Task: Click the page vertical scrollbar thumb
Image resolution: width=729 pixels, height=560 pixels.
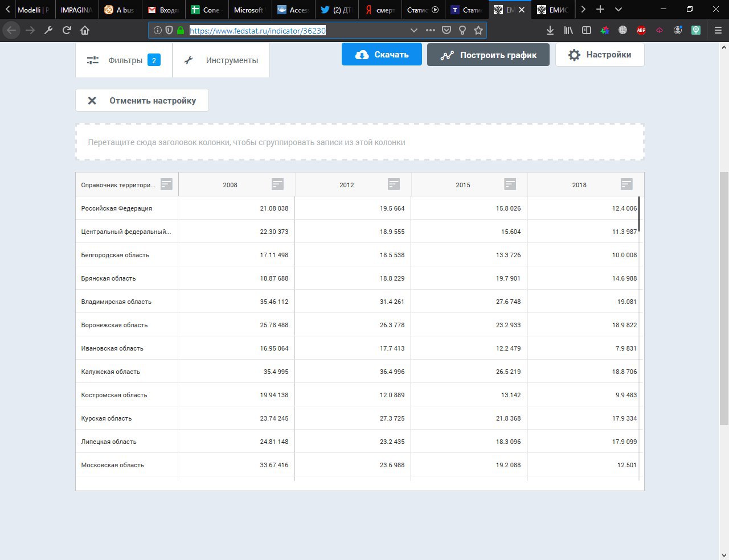Action: point(724,298)
